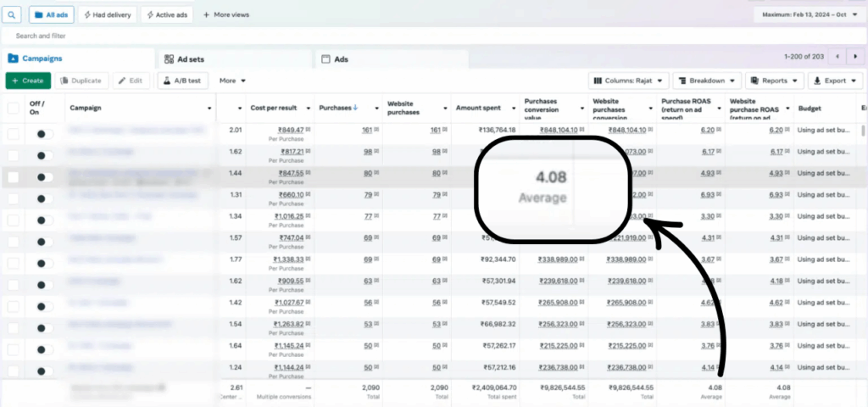Toggle campaign with ₹817.21 cost per result
This screenshot has height=407, width=868.
tap(45, 156)
